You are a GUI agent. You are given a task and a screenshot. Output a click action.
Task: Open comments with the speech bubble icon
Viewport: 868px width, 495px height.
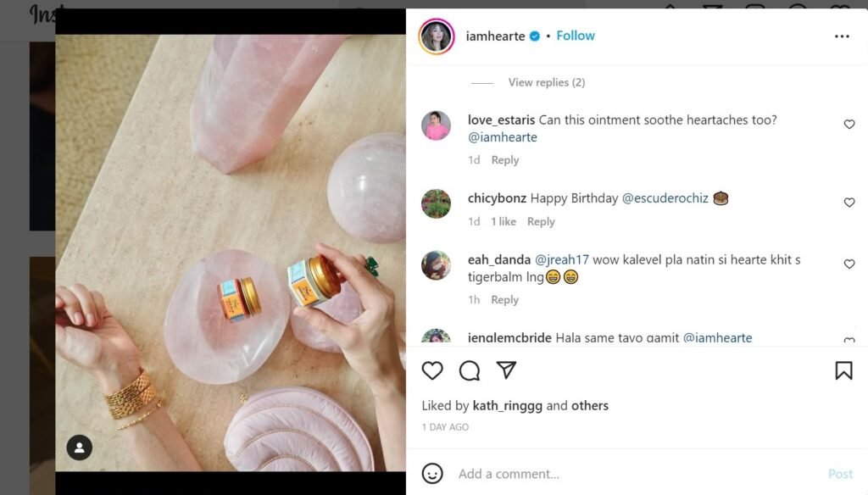click(470, 370)
